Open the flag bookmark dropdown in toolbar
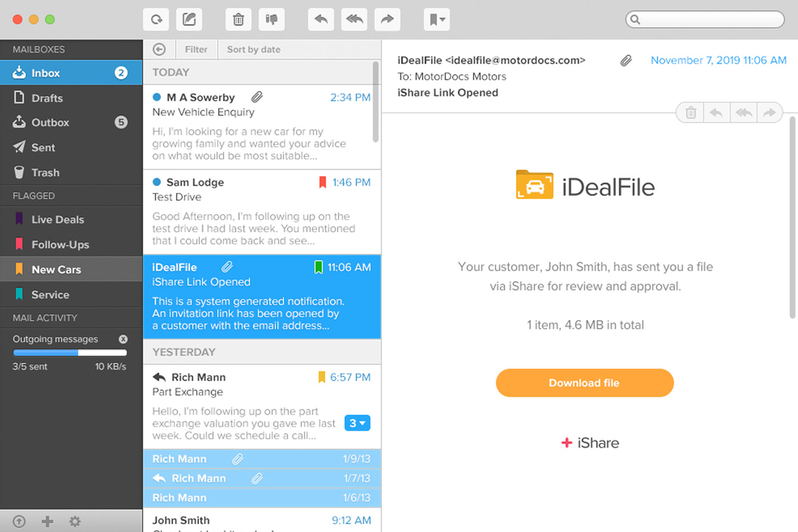Viewport: 798px width, 532px height. pos(437,20)
